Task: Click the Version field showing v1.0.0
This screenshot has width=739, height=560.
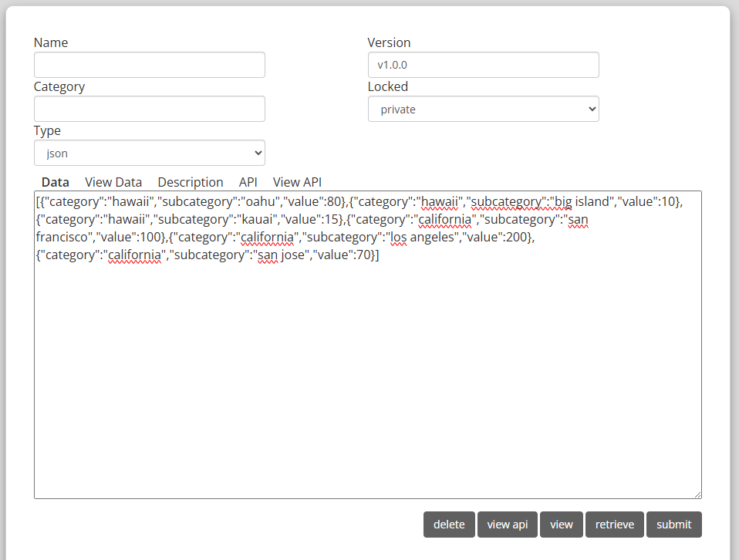Action: (x=483, y=65)
